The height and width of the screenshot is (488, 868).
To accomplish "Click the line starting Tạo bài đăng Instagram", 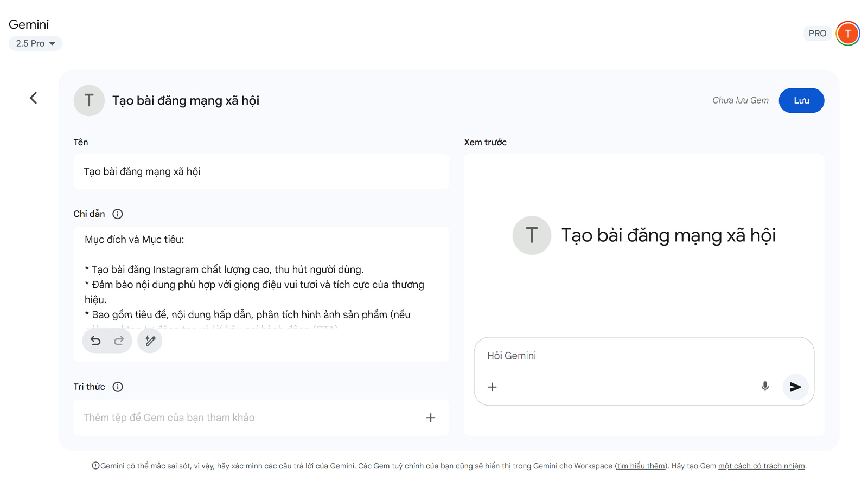I will point(224,269).
